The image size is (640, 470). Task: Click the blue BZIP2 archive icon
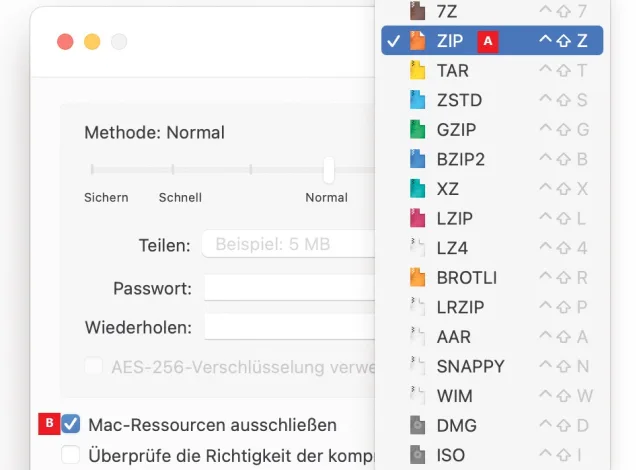click(x=418, y=159)
